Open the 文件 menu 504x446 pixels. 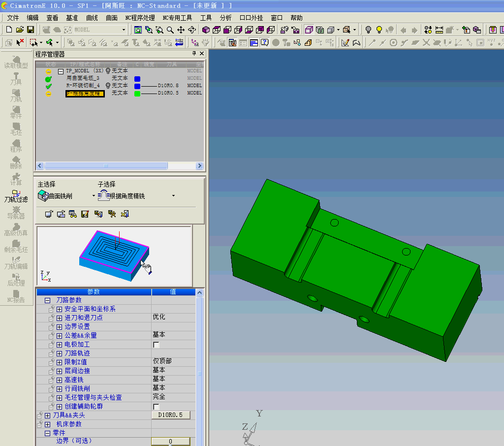point(13,18)
